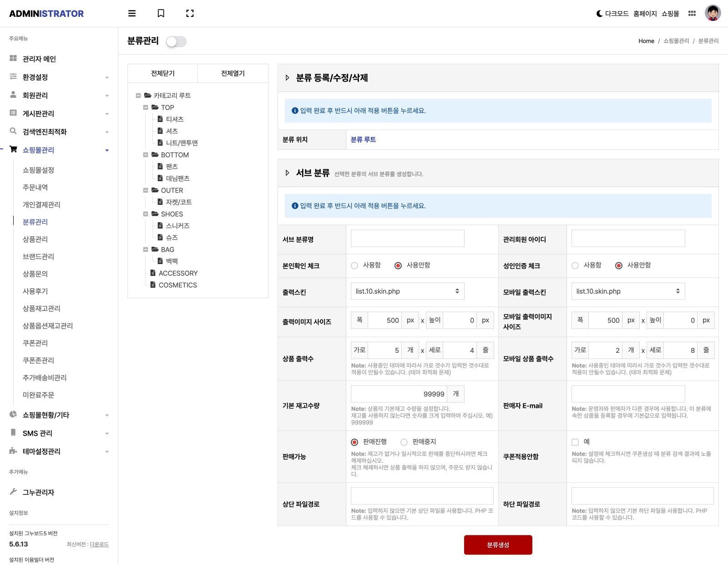
Task: Click the 기본 재고수량 99999 field
Action: [x=399, y=394]
